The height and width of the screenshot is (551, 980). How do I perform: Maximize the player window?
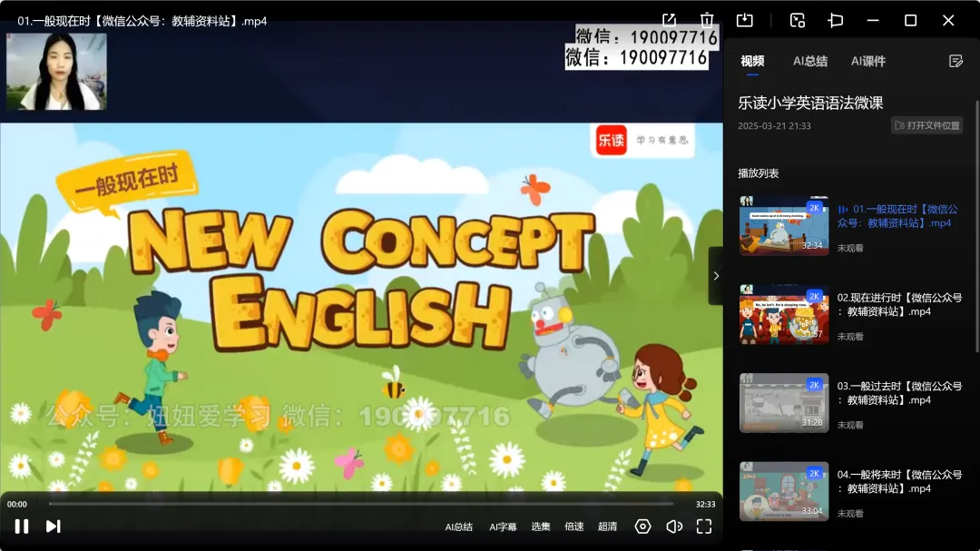click(911, 20)
